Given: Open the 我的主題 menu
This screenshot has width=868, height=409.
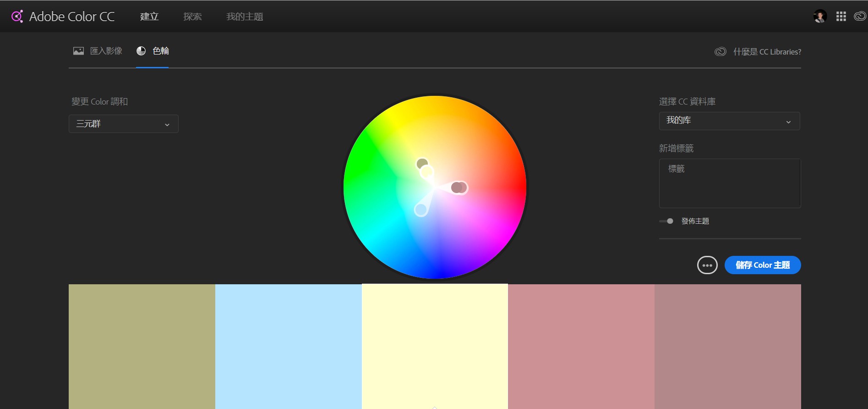Looking at the screenshot, I should [245, 17].
